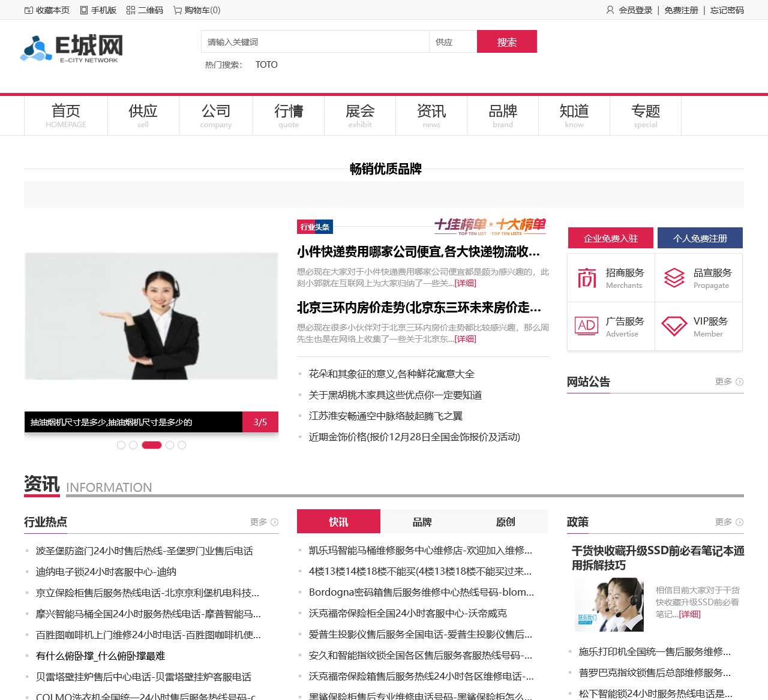The width and height of the screenshot is (768, 700).
Task: Click the 招商服务 merchants icon
Action: [x=587, y=278]
